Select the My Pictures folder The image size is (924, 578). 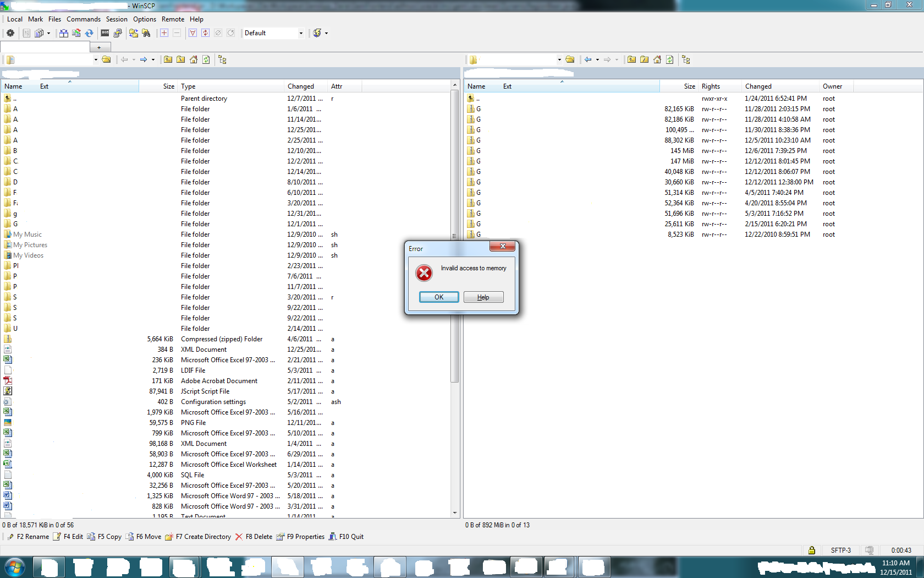pyautogui.click(x=30, y=245)
